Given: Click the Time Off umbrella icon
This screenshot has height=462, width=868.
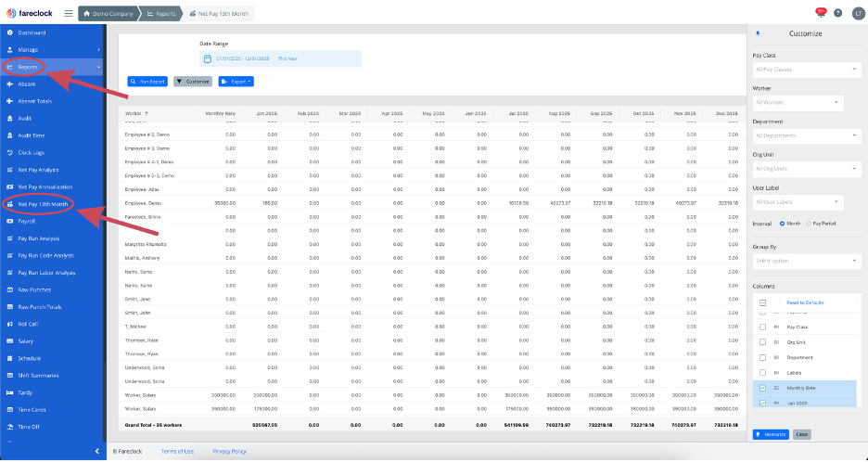Looking at the screenshot, I should tap(10, 427).
